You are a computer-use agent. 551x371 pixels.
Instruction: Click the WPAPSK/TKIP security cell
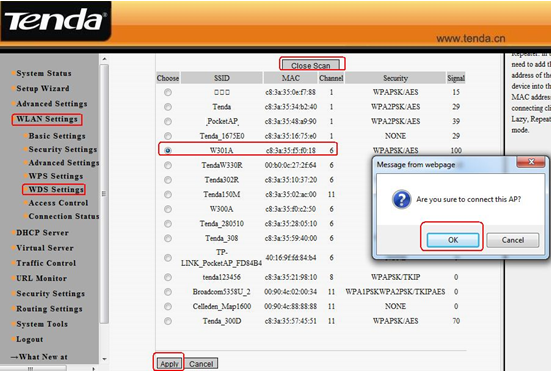(395, 277)
